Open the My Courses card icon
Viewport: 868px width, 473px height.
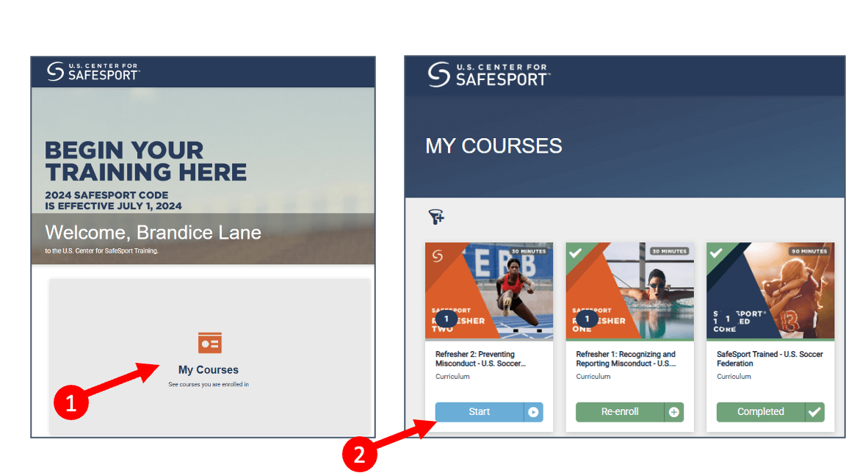(210, 343)
